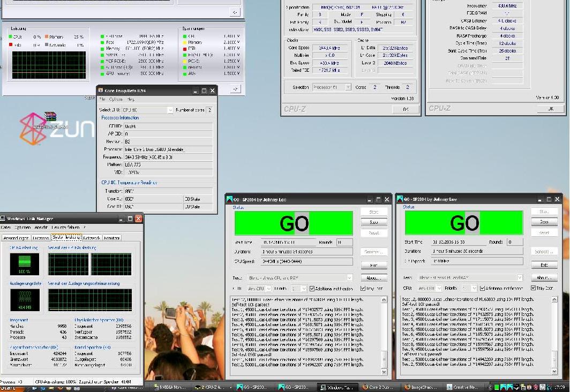
Task: Open the Creative Media taskbar button
Action: [x=463, y=387]
